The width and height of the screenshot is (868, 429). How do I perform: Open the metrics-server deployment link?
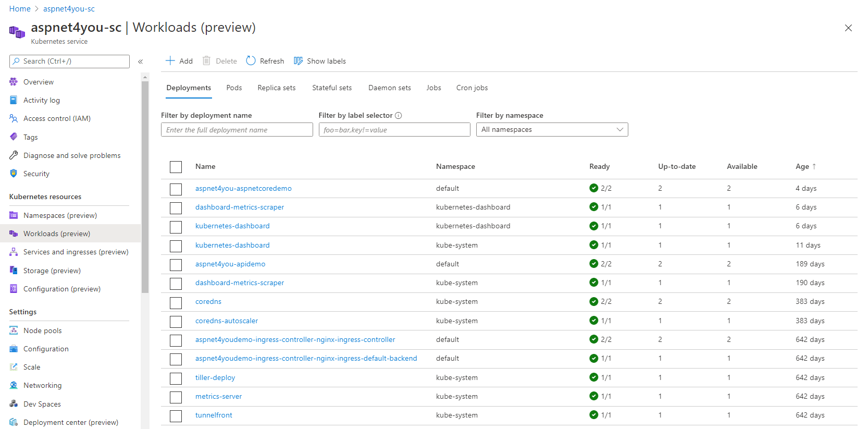(x=218, y=396)
